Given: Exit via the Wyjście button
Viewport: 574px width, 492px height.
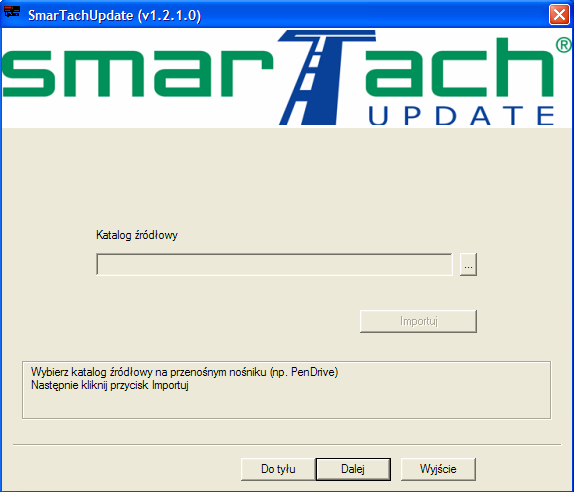Looking at the screenshot, I should [438, 469].
